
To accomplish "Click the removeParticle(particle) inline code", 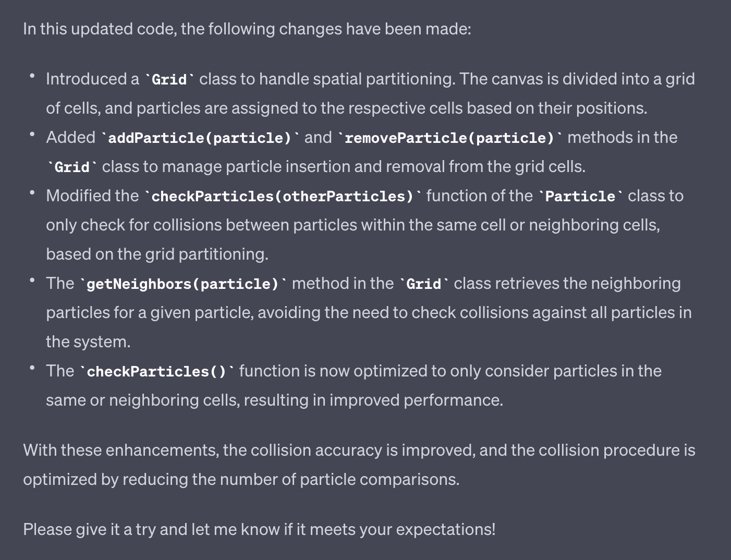I will 449,138.
